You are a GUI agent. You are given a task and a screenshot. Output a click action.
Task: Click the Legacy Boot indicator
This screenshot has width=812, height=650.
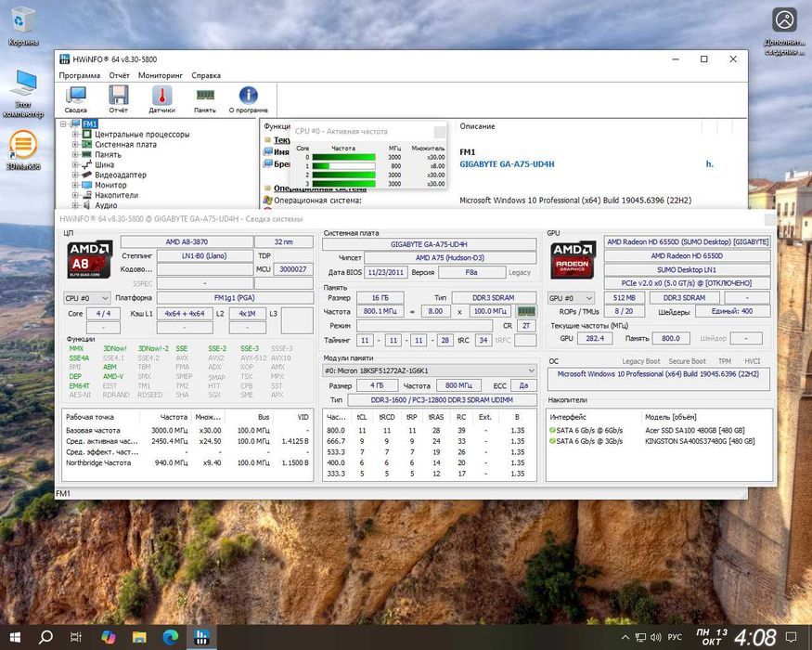pyautogui.click(x=641, y=361)
